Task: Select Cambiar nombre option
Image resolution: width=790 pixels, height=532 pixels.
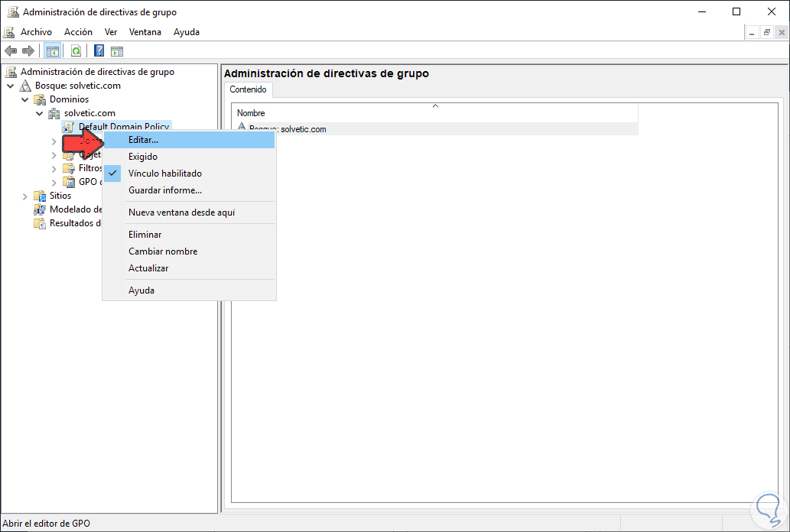Action: coord(189,251)
